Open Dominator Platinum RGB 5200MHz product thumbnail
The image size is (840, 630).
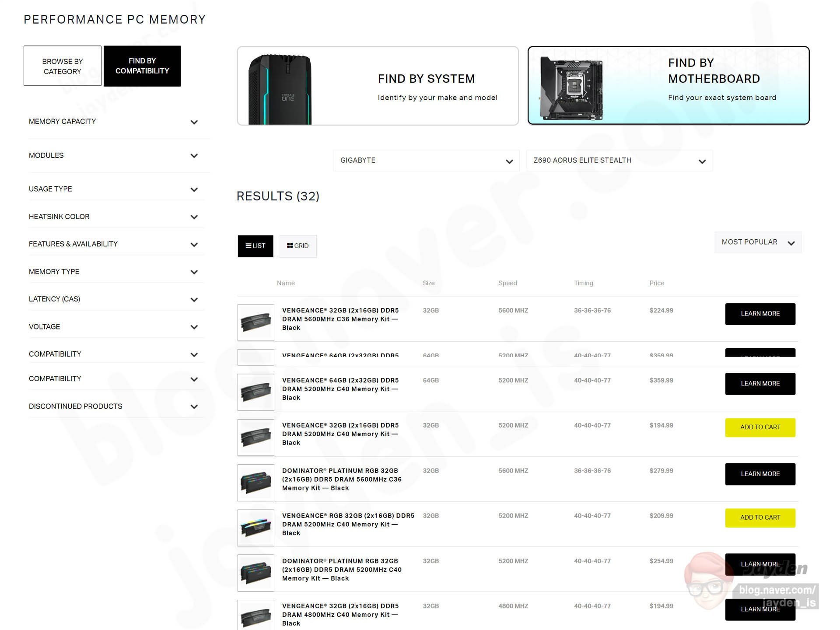pos(256,573)
